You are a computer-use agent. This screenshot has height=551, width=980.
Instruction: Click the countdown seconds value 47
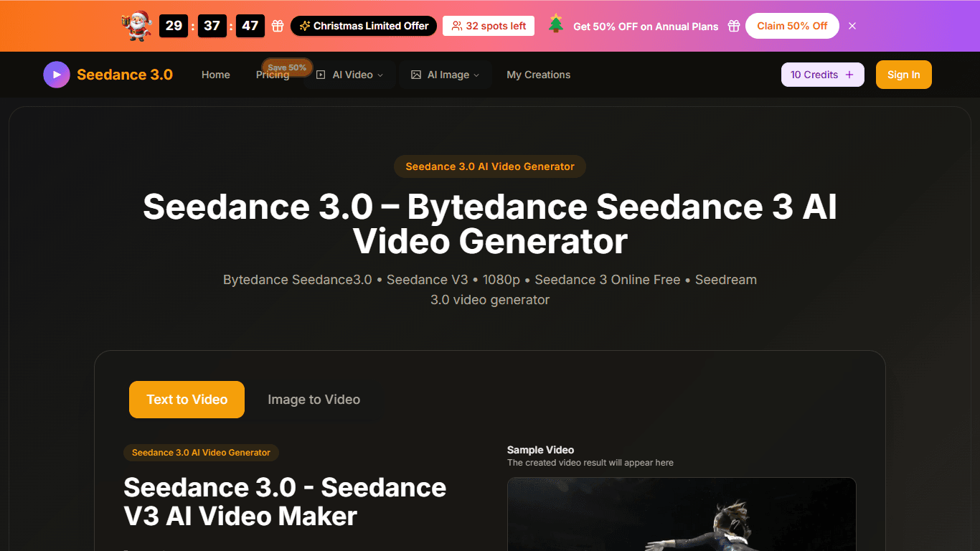click(250, 26)
